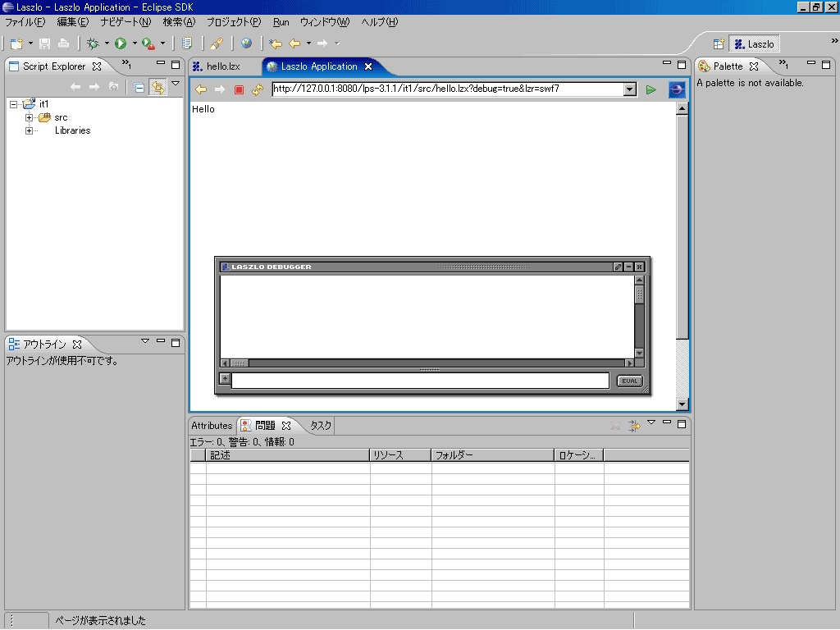Click the browser vertical scrollbar thumb
Viewport: 840px width, 630px height.
pyautogui.click(x=682, y=226)
